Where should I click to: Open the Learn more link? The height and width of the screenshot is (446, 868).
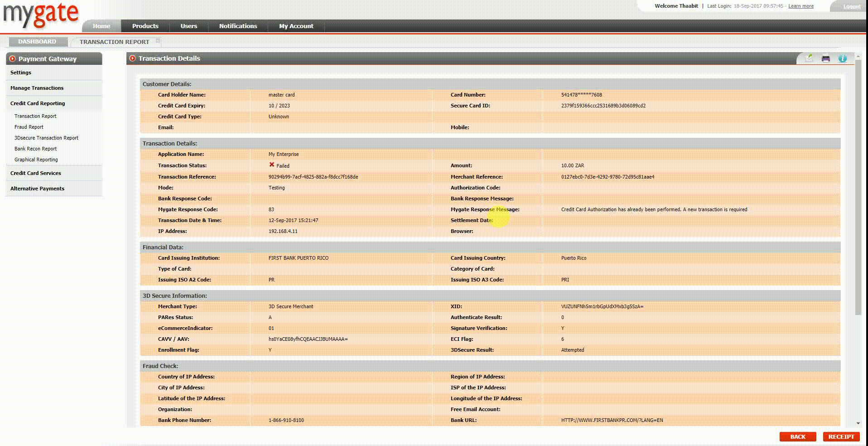[800, 6]
